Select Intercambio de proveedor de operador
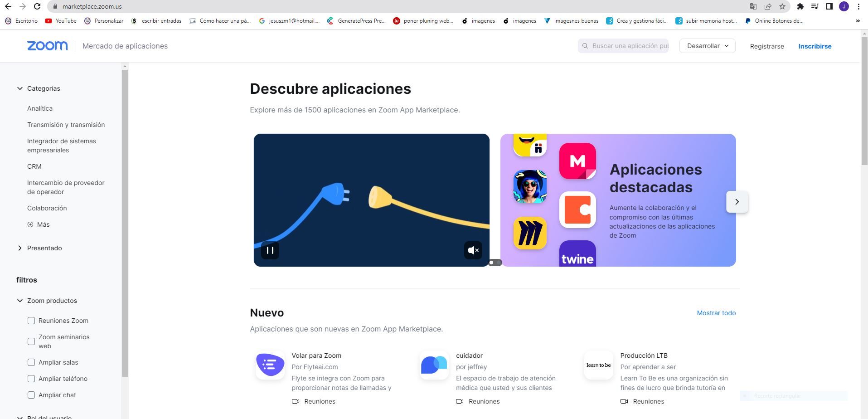The image size is (868, 419). pos(66,187)
